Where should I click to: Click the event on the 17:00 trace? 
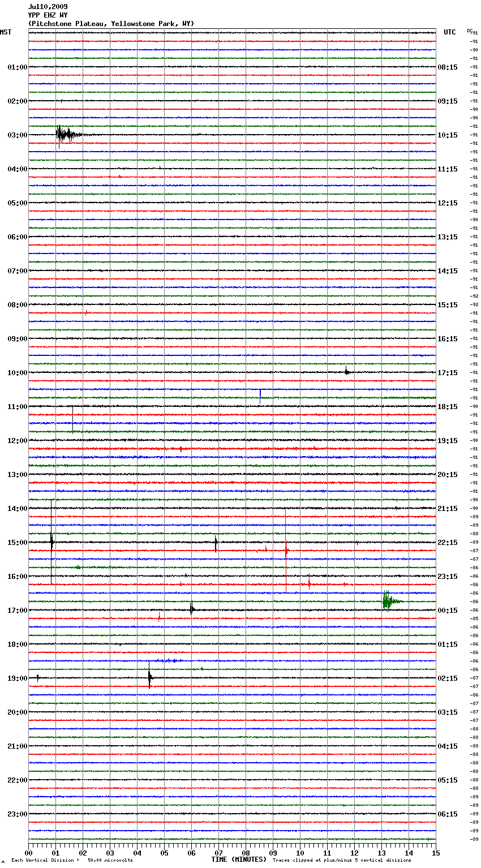[x=192, y=609]
